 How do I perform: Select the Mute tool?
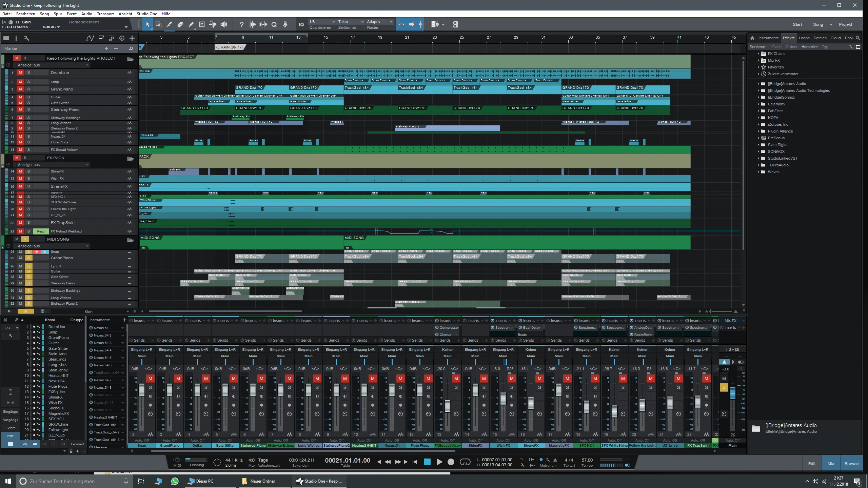click(202, 24)
